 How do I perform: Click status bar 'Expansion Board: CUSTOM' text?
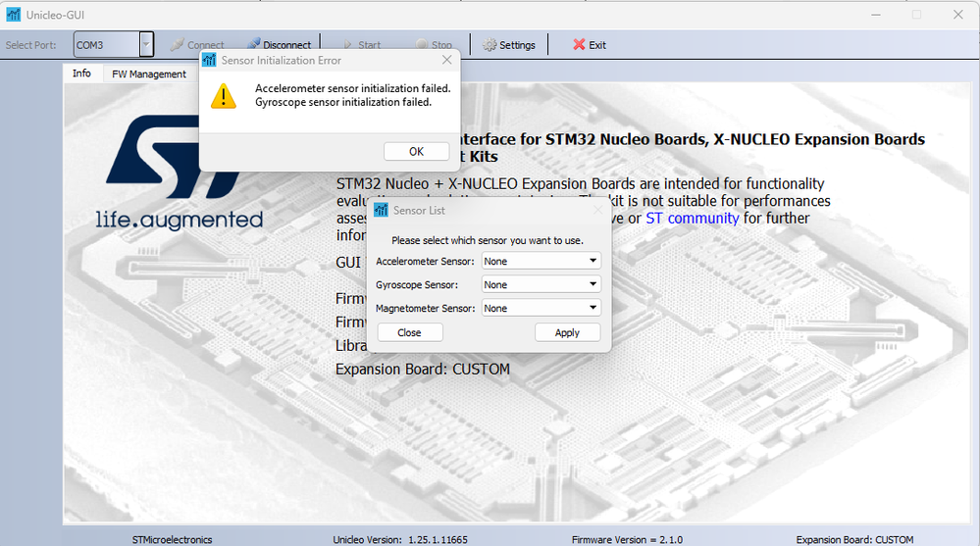click(854, 540)
